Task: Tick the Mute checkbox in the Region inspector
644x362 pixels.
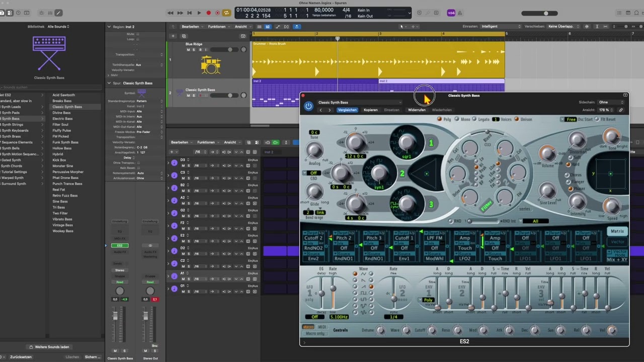Action: coord(138,34)
